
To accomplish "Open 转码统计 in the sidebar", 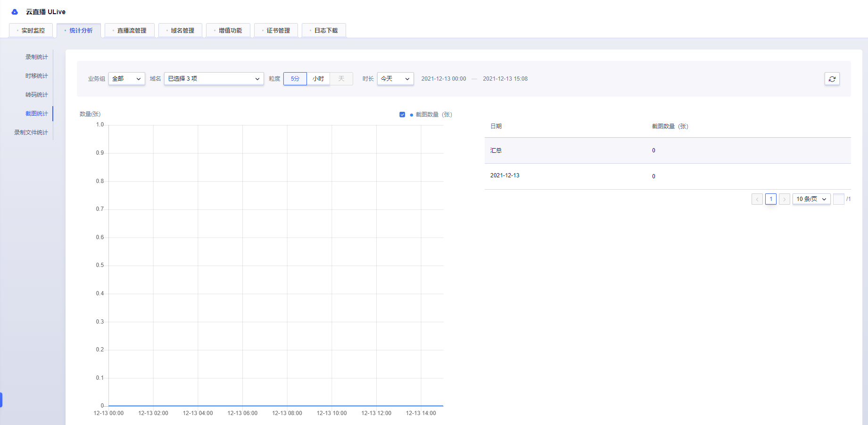I will point(37,95).
